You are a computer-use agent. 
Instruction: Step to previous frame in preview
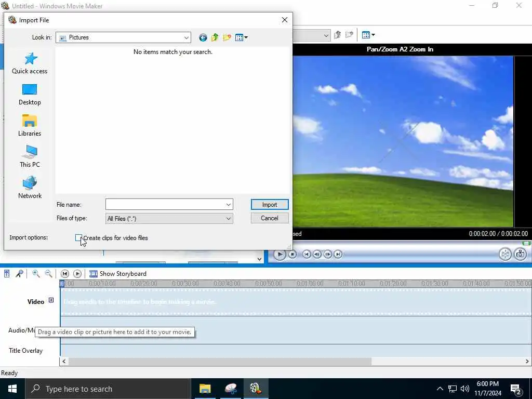(x=317, y=254)
